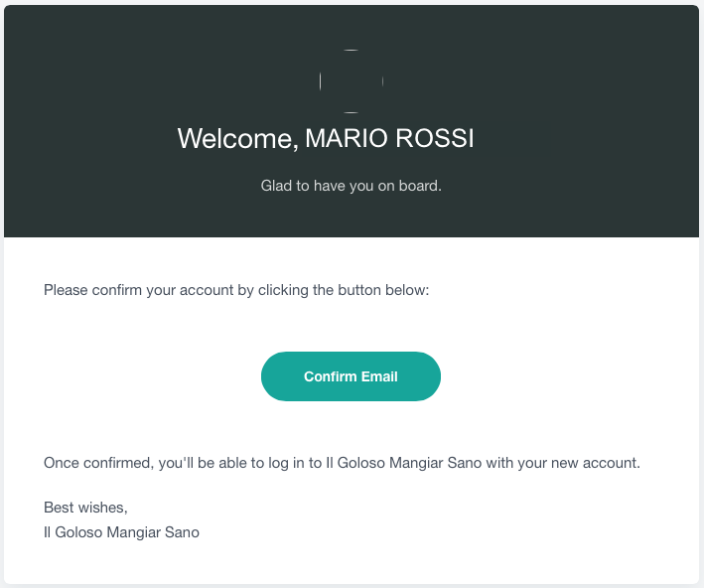Viewport: 704px width, 588px height.
Task: Click the word Welcome in the heading
Action: 238,139
